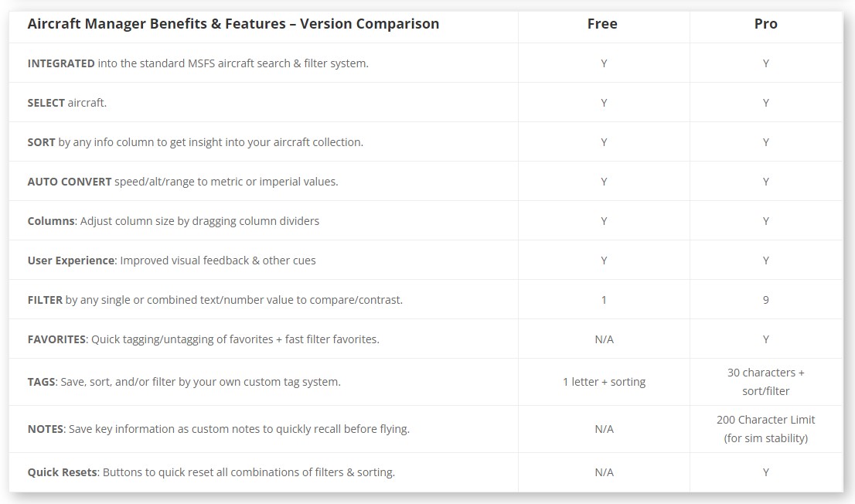This screenshot has height=504, width=855.
Task: Click the SORT by info column description
Action: tap(196, 142)
